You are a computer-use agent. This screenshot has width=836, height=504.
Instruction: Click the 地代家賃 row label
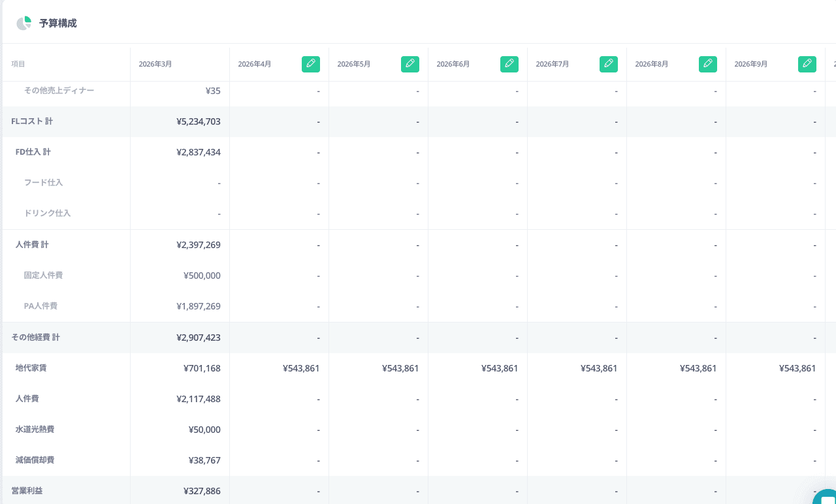click(x=31, y=368)
